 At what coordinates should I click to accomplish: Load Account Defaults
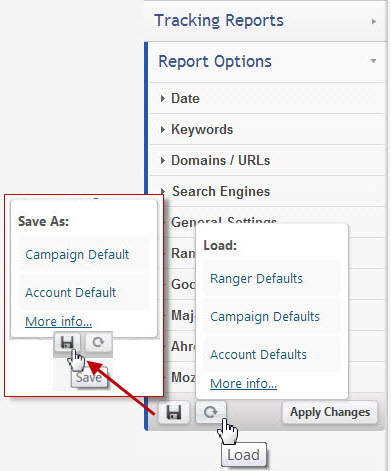[258, 355]
